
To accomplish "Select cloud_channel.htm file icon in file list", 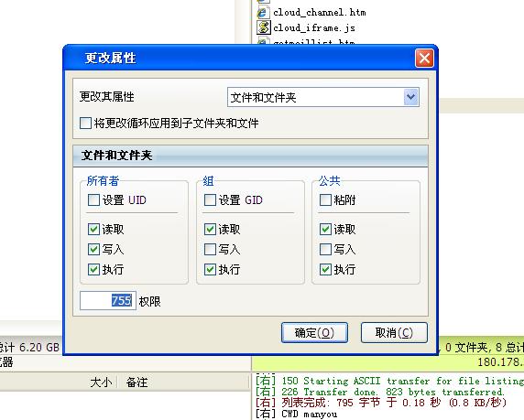I will pos(263,13).
